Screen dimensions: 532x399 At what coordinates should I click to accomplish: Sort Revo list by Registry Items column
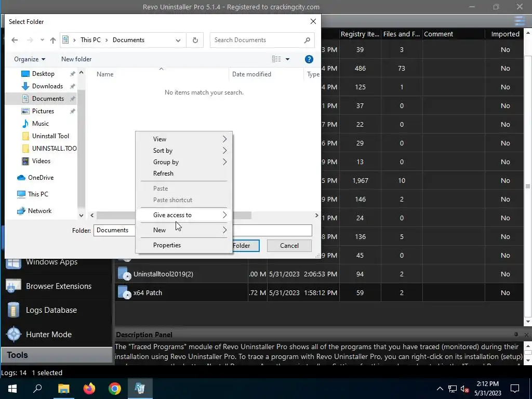360,34
